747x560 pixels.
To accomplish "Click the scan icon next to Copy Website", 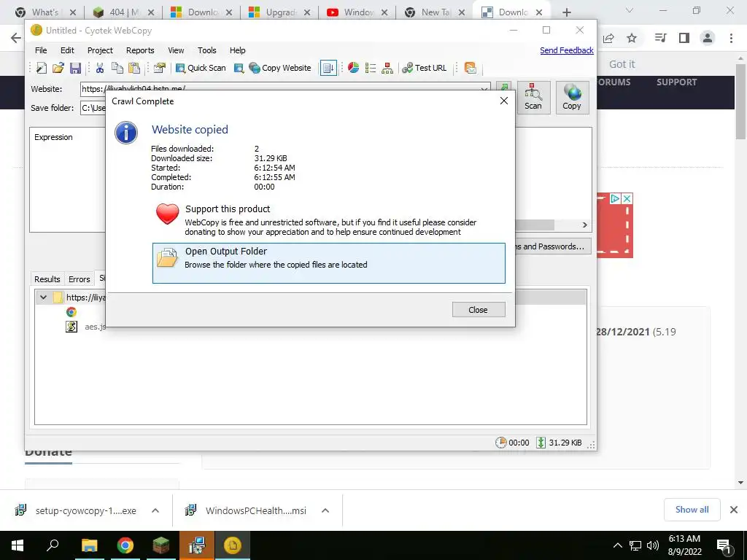I will click(x=239, y=68).
